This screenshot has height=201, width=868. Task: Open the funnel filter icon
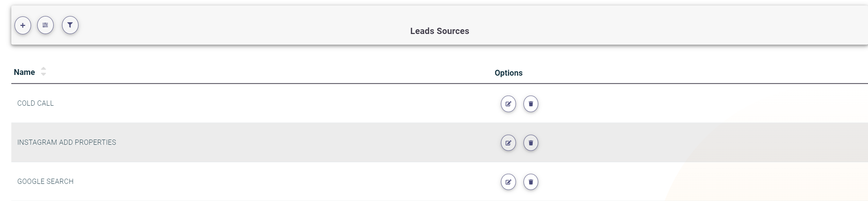(x=70, y=25)
